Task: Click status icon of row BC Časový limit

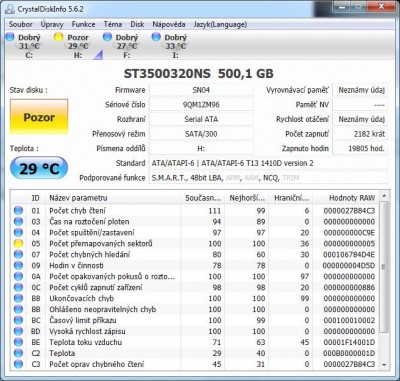Action: click(x=18, y=320)
